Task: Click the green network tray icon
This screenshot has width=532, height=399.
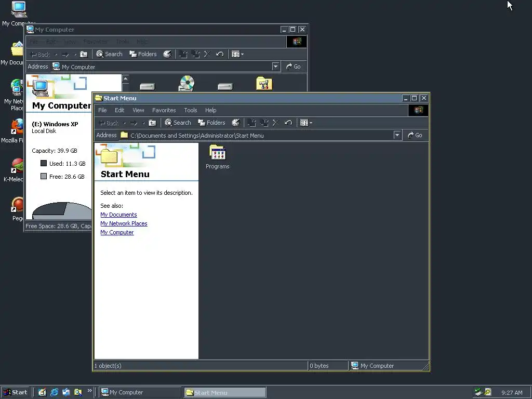Action: tap(478, 392)
